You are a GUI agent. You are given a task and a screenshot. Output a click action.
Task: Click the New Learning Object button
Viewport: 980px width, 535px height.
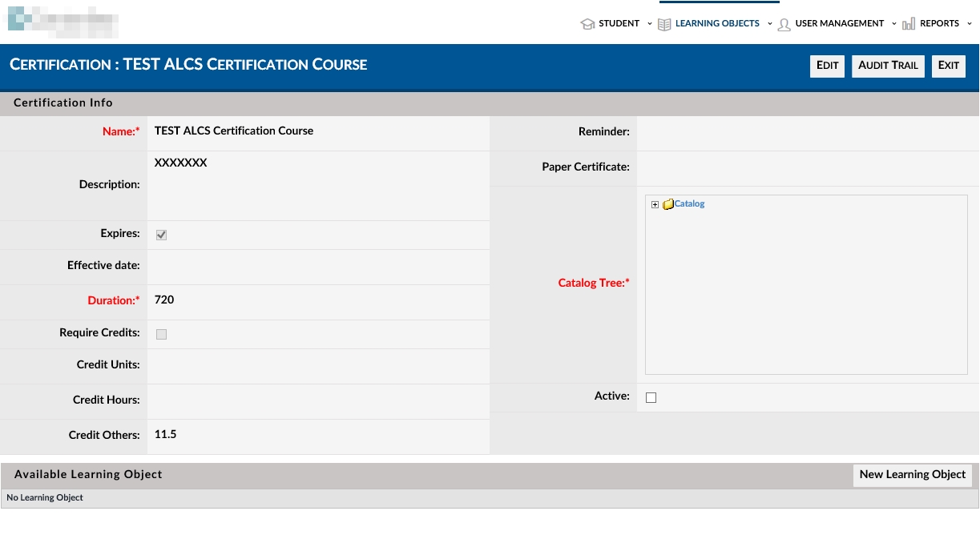(912, 475)
